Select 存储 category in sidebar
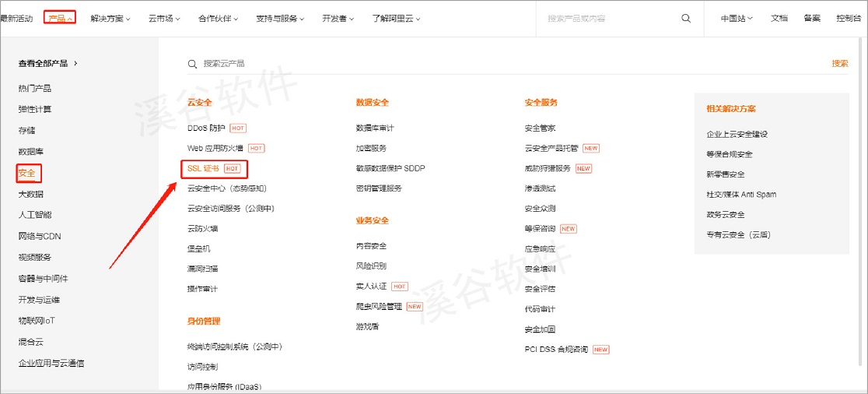 coord(26,131)
